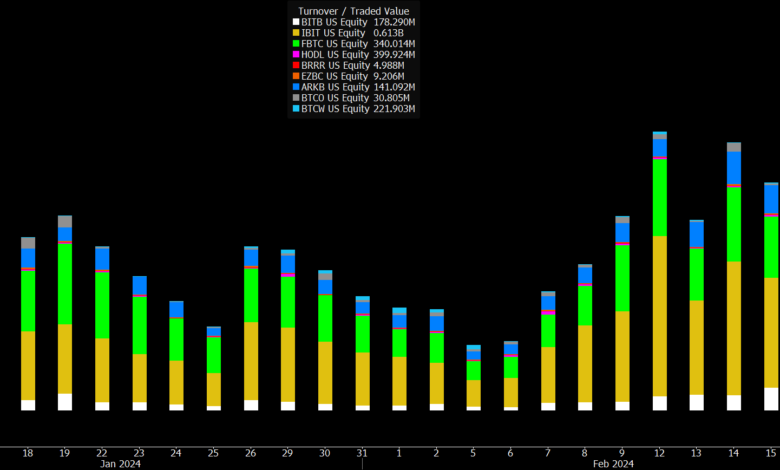Click the 'IBIT US Equity' legend label

click(335, 32)
